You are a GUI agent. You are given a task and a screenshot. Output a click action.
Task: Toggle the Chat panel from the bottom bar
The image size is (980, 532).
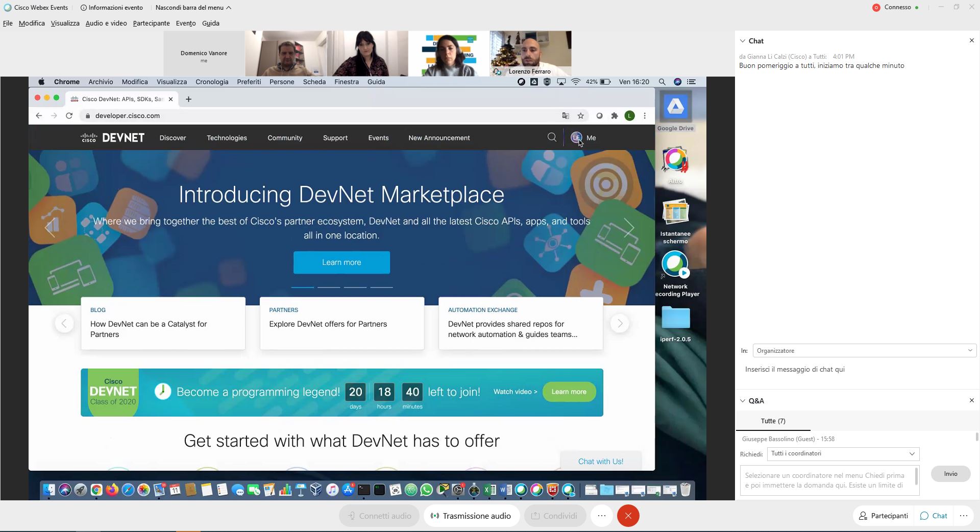(934, 516)
